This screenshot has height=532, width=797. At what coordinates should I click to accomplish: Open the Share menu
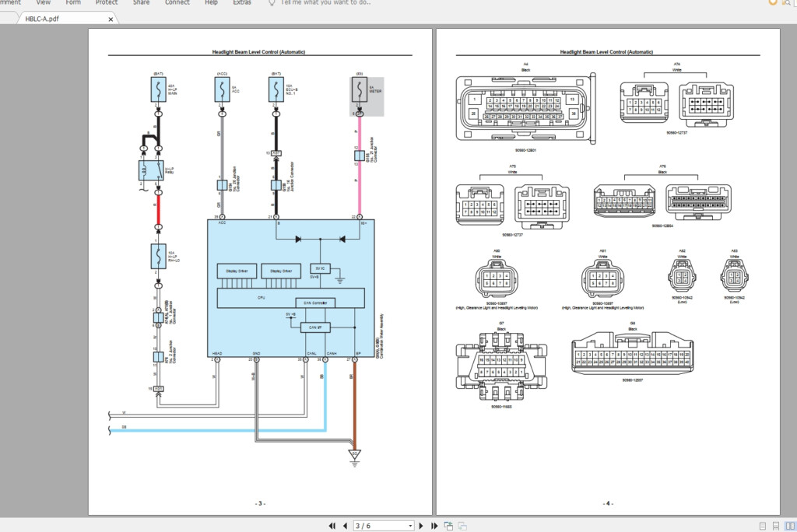142,2
